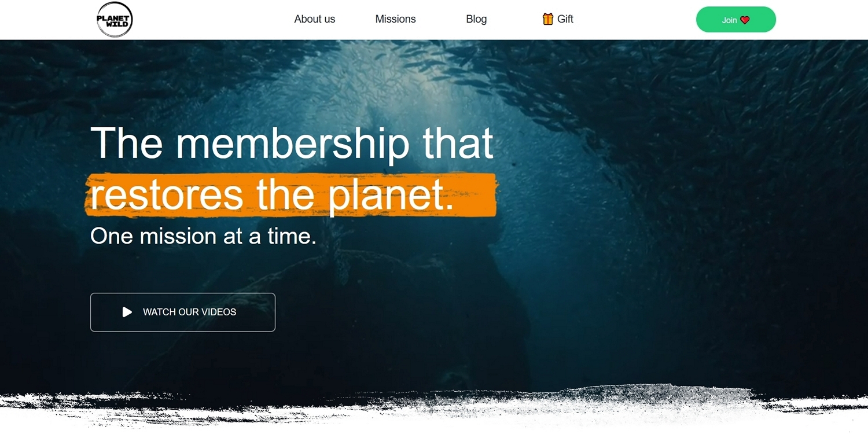Image resolution: width=868 pixels, height=434 pixels.
Task: Click the white play triangle icon
Action: point(127,312)
